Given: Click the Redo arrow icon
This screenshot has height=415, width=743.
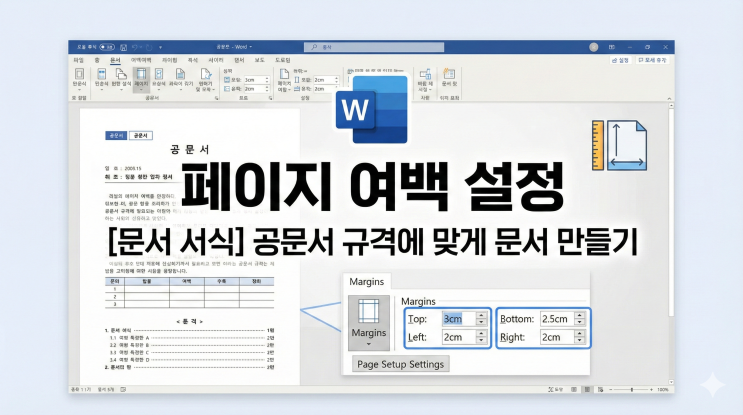Looking at the screenshot, I should click(x=149, y=47).
